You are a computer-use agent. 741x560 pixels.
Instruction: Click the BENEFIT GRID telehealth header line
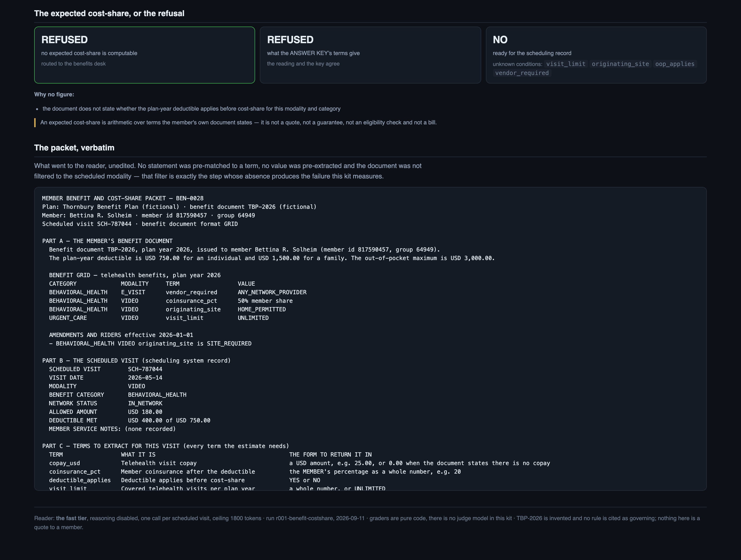pyautogui.click(x=135, y=275)
